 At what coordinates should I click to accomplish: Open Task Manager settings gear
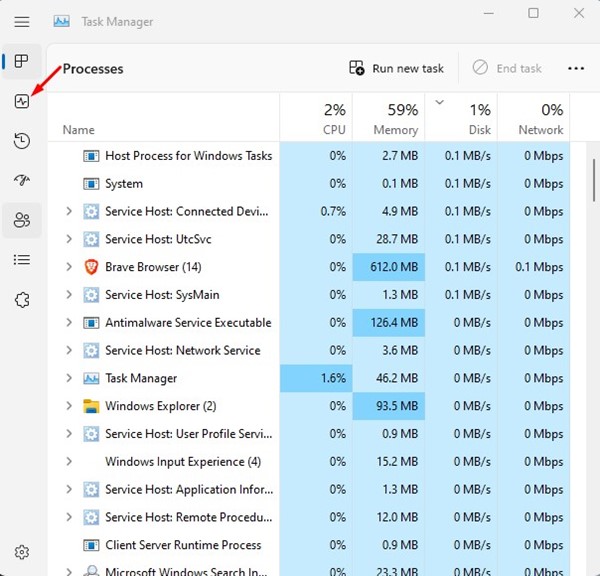coord(22,552)
